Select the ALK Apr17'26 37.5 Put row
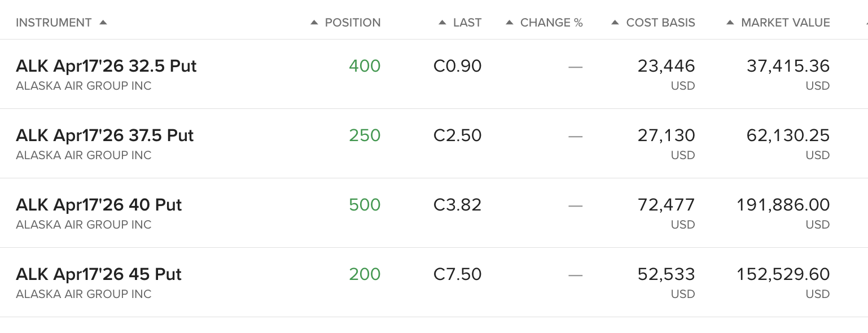 [x=105, y=136]
